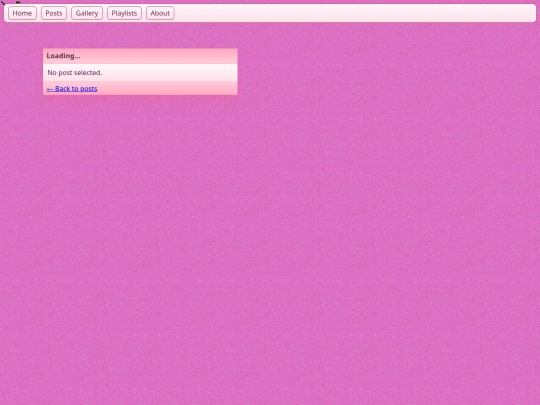Open the Gallery page
This screenshot has height=405, width=540.
click(87, 13)
